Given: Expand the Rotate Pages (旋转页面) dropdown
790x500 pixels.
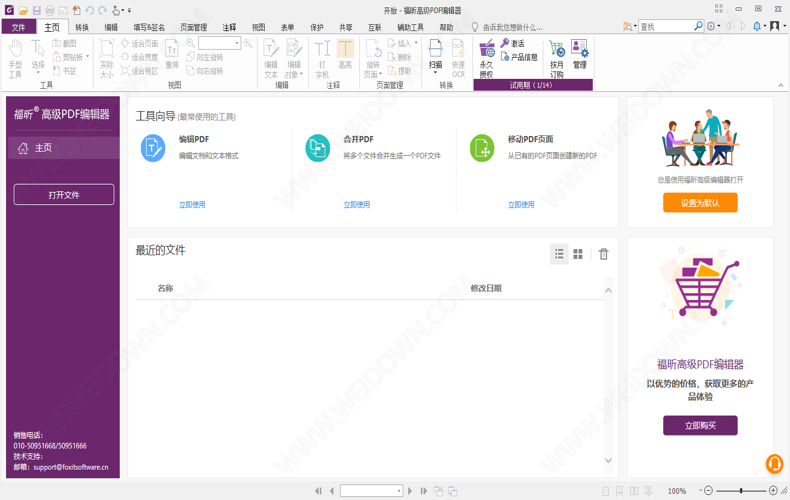Looking at the screenshot, I should 380,74.
